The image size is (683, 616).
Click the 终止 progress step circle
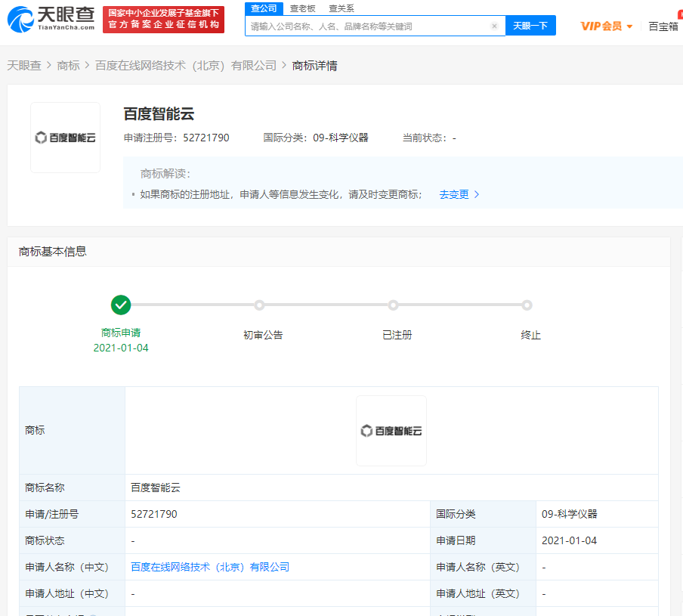coord(527,305)
